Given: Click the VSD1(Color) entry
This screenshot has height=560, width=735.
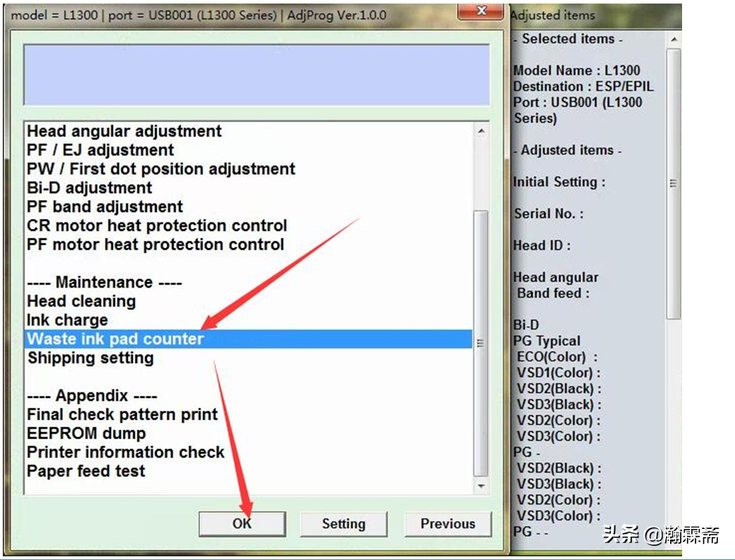Looking at the screenshot, I should coord(559,372).
